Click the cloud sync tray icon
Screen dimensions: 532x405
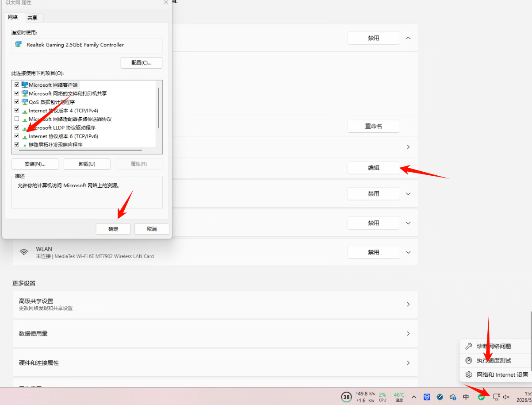(x=453, y=397)
